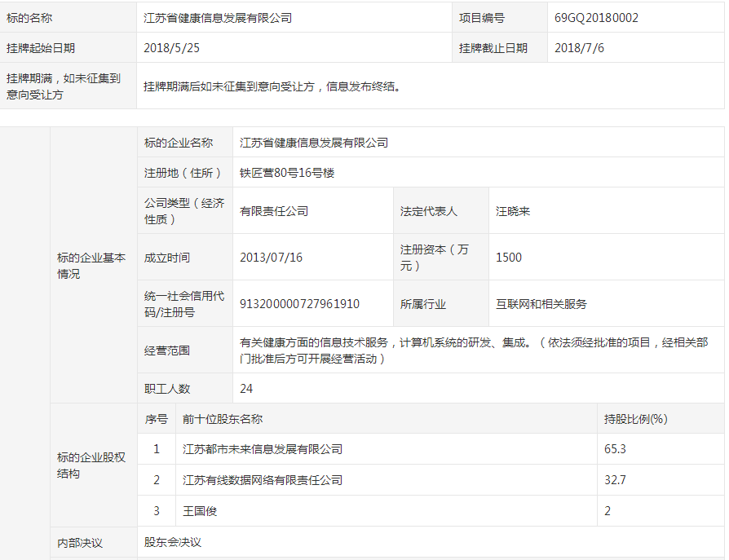Click the '挂牌截止日期' label
Screen dimensions: 729x560
[493, 48]
